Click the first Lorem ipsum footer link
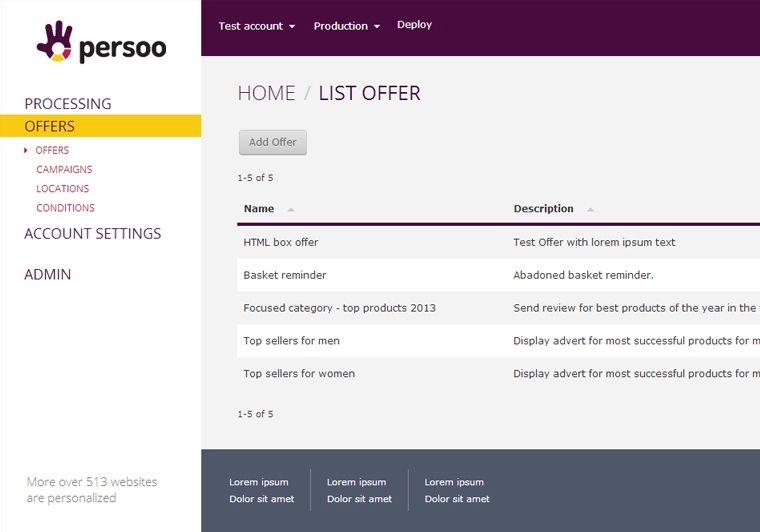Image resolution: width=760 pixels, height=532 pixels. (259, 482)
